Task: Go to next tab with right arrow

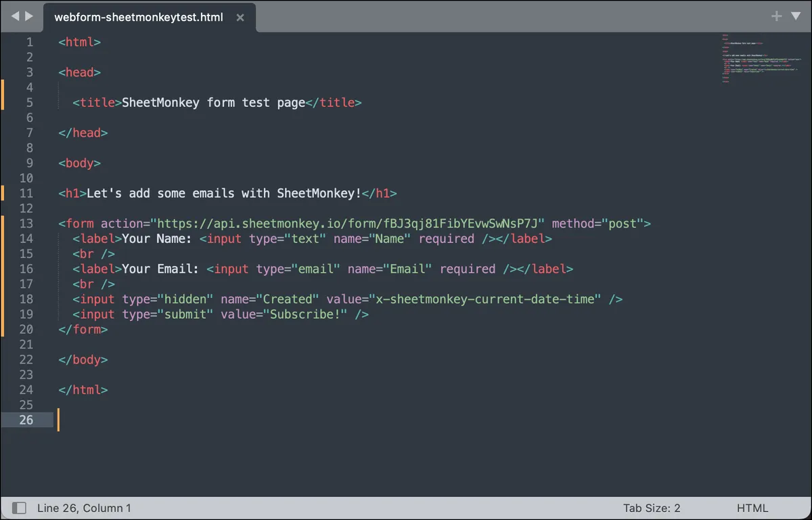Action: pos(29,16)
